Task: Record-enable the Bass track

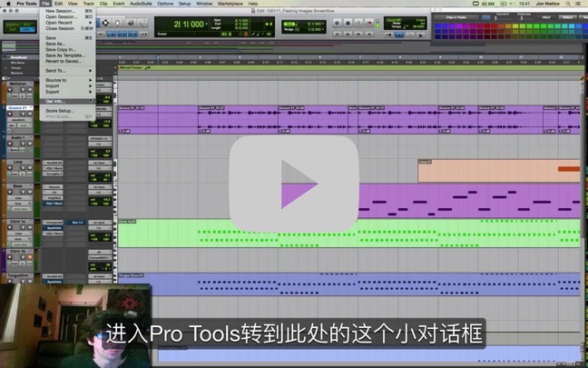Action: 9,192
